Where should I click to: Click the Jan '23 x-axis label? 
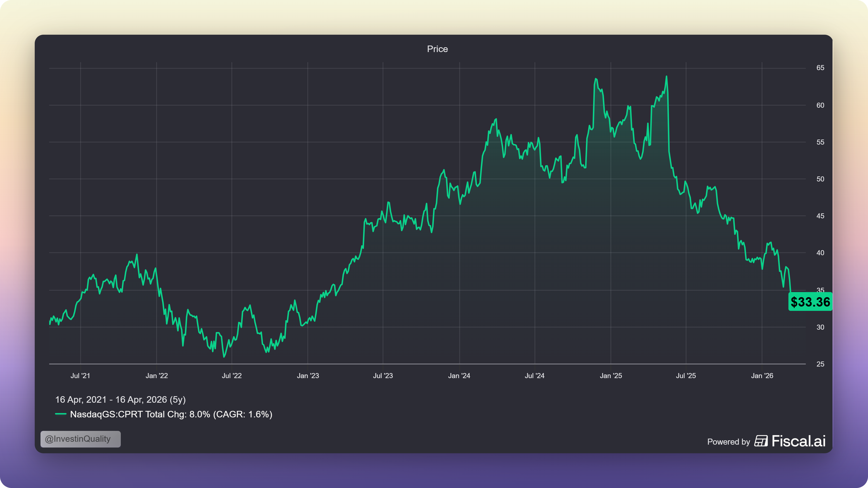coord(308,375)
